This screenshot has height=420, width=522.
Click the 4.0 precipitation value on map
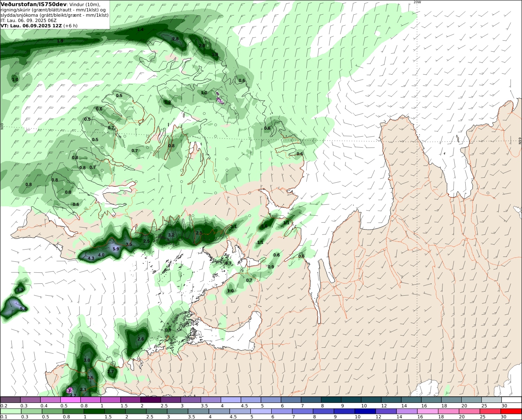pos(101,255)
